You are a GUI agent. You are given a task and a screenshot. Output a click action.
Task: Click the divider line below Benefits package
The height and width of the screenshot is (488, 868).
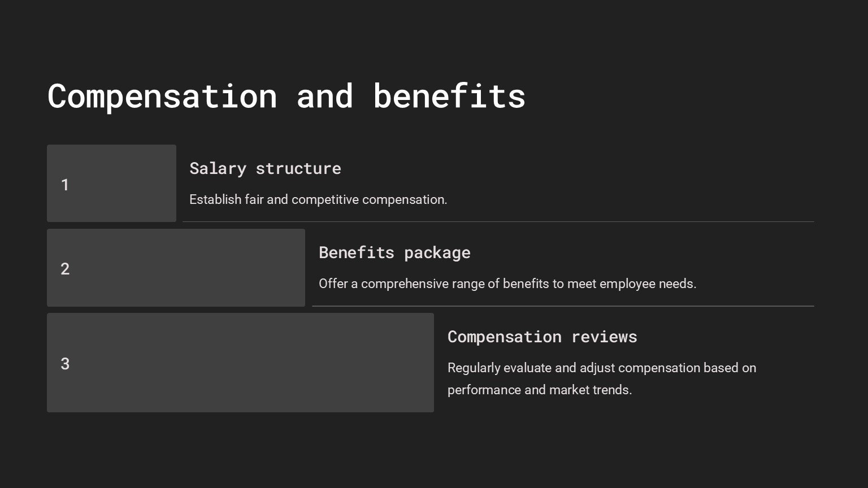pos(562,306)
